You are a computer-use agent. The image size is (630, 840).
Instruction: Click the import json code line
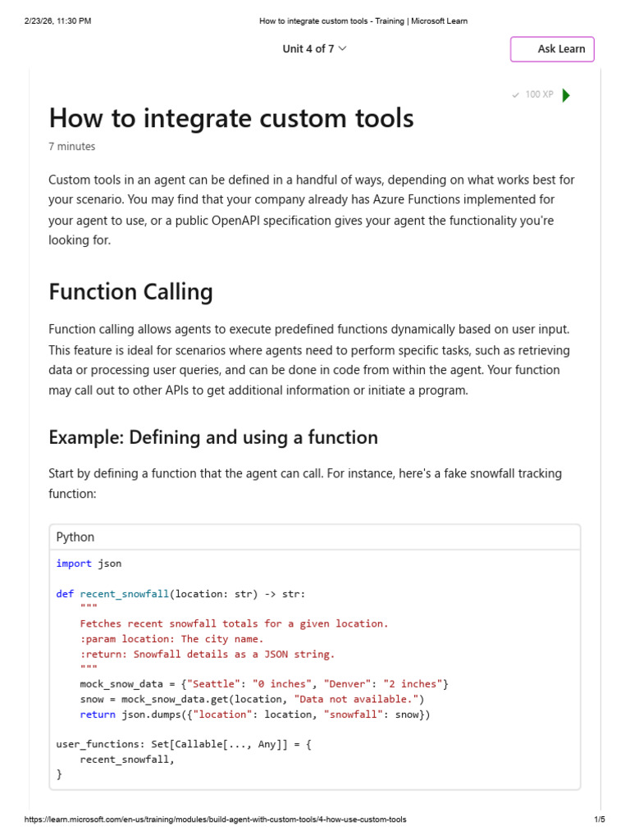coord(89,563)
